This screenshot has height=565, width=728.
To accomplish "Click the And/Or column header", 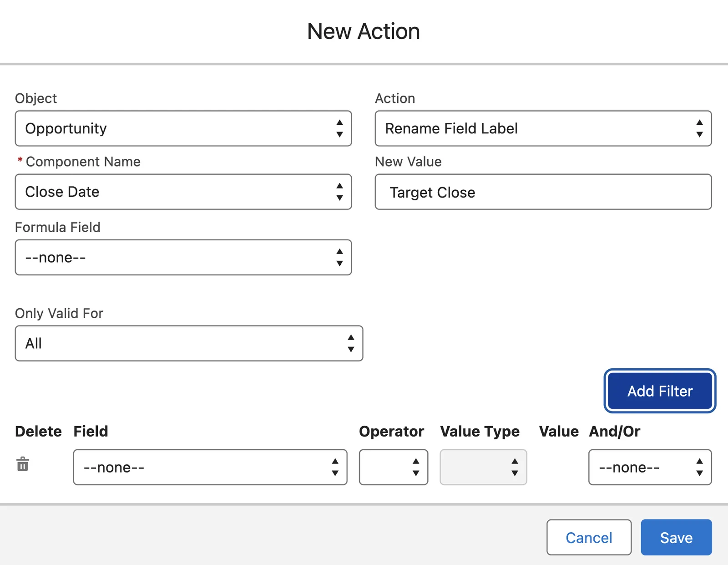I will 615,431.
